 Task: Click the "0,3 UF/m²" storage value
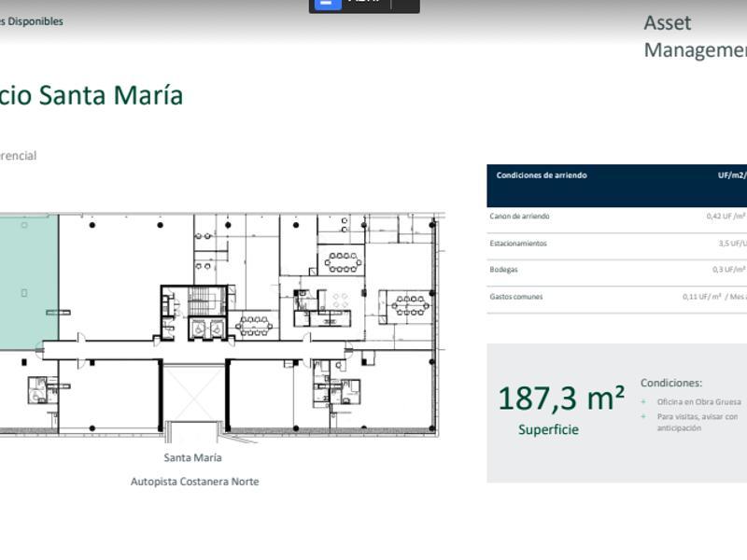pos(729,270)
